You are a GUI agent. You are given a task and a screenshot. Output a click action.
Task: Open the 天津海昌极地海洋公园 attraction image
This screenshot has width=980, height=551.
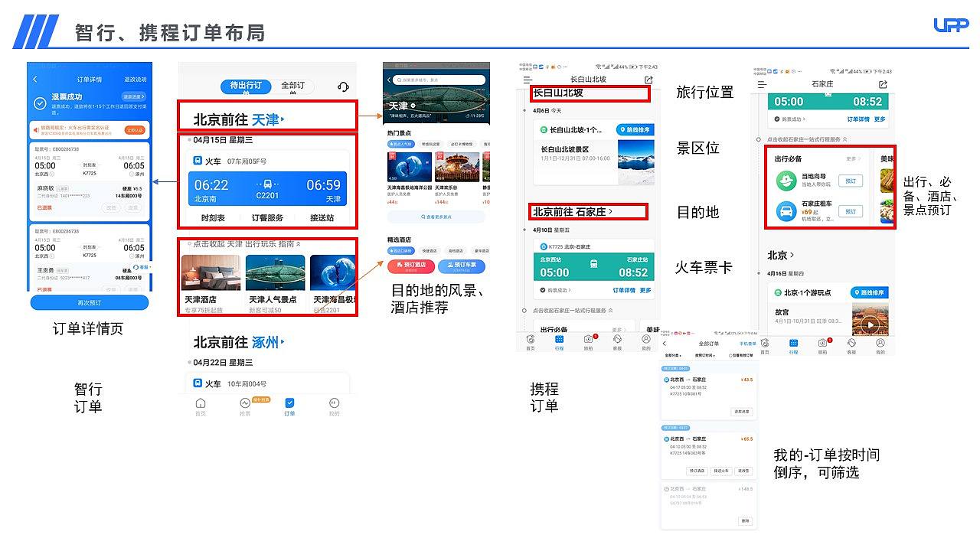[410, 166]
